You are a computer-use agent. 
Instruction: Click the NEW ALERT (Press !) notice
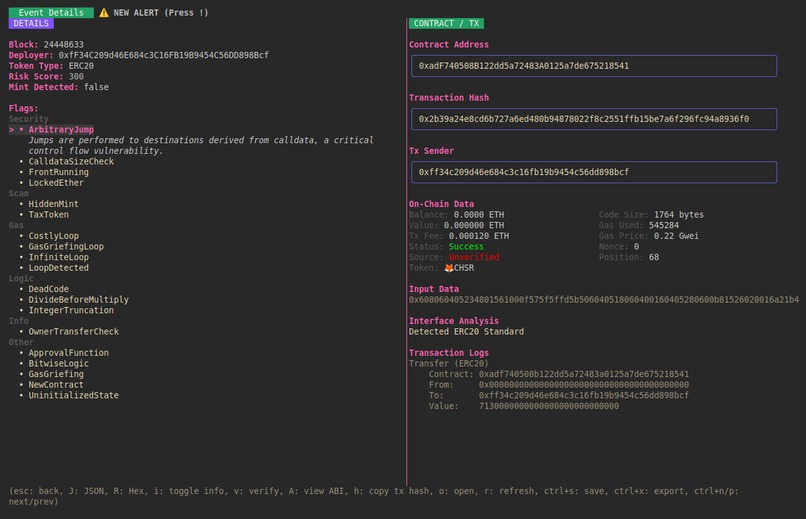coord(161,13)
